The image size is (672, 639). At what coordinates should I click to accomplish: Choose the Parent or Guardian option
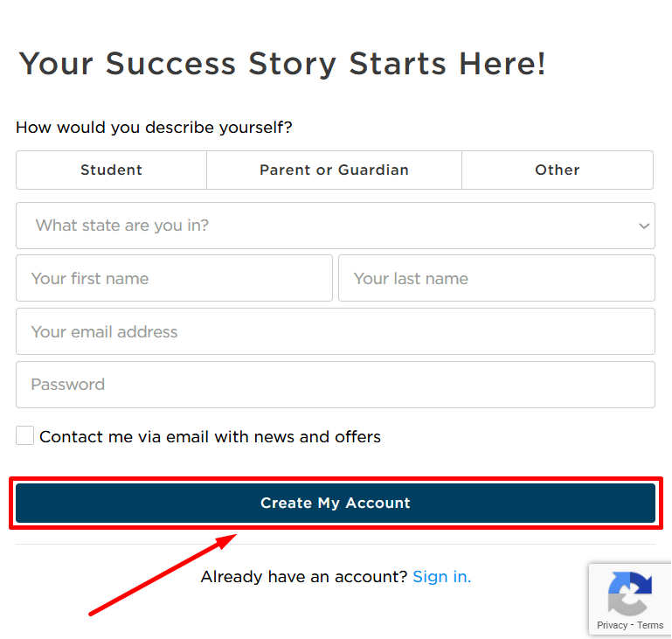pyautogui.click(x=334, y=170)
